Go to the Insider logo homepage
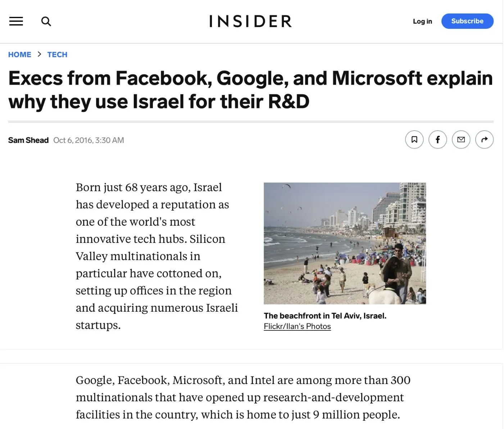Viewport: 504px width, 429px height. [x=250, y=21]
